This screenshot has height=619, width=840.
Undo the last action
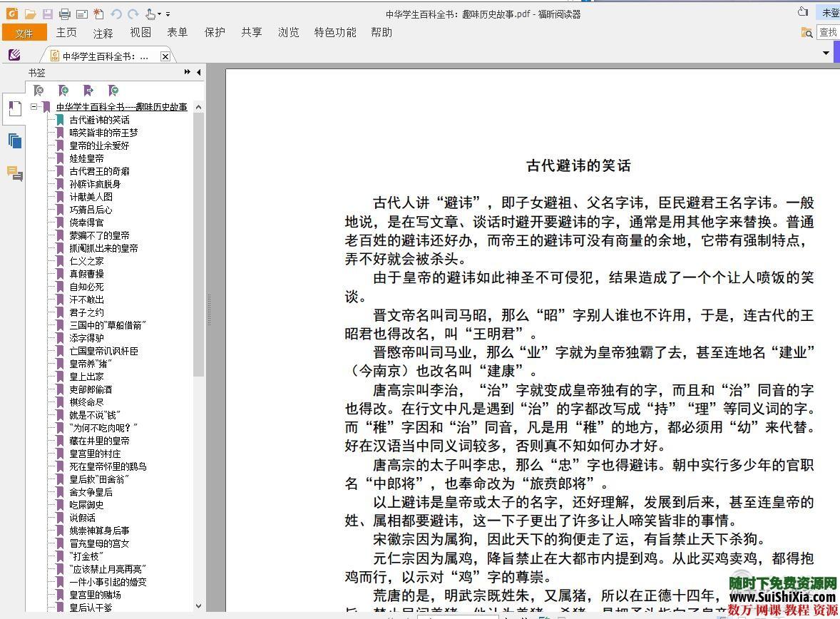(117, 14)
